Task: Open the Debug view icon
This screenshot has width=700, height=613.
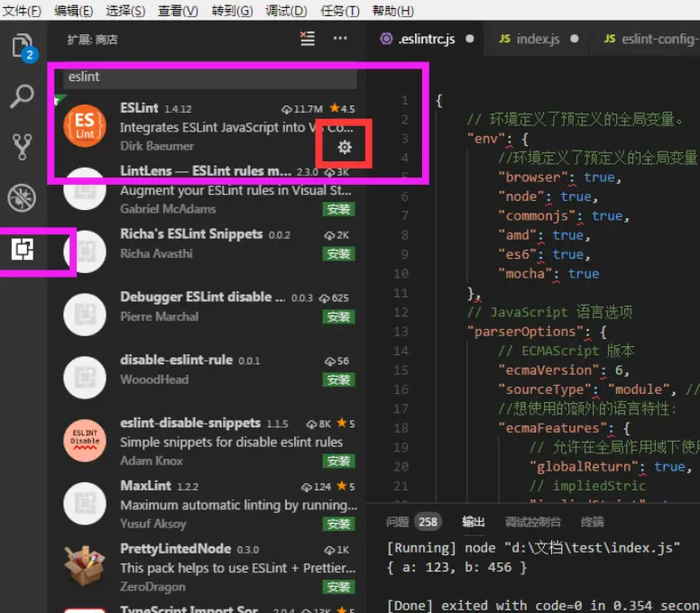Action: 22,197
